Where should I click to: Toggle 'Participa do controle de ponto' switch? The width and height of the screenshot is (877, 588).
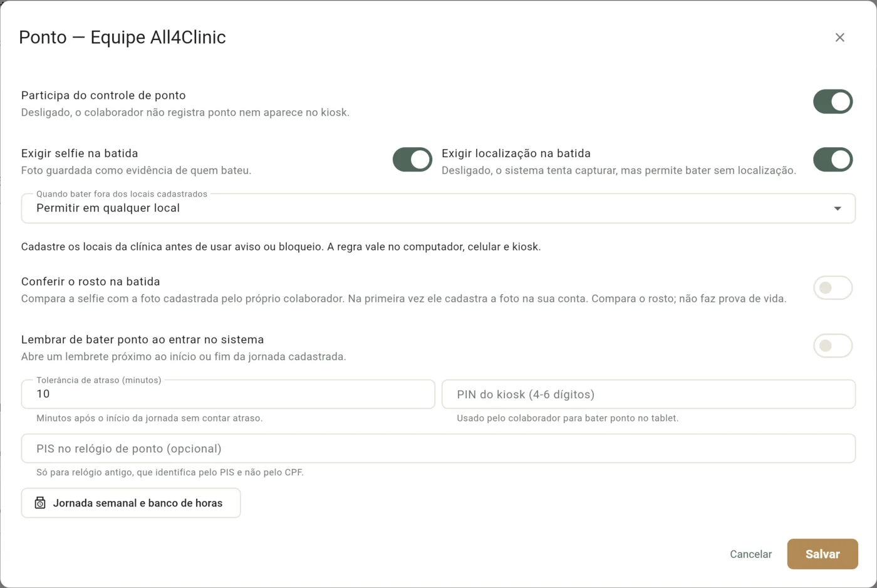(x=833, y=101)
